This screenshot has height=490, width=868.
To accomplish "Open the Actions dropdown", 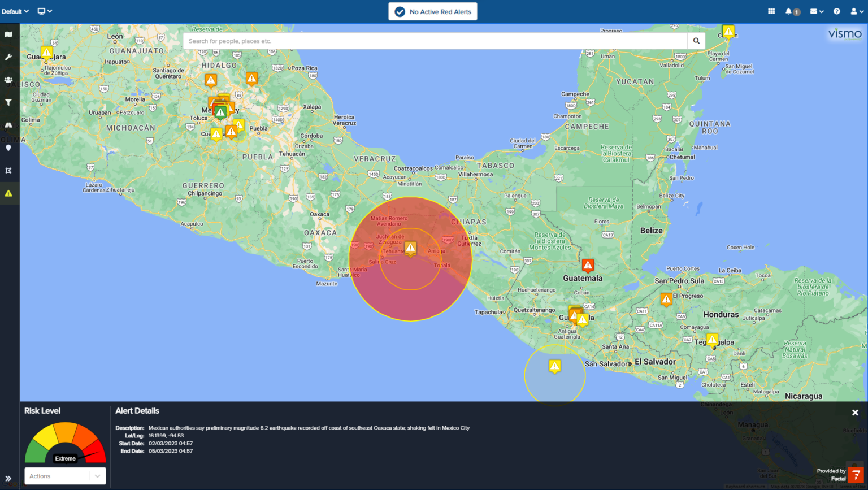I will (65, 476).
